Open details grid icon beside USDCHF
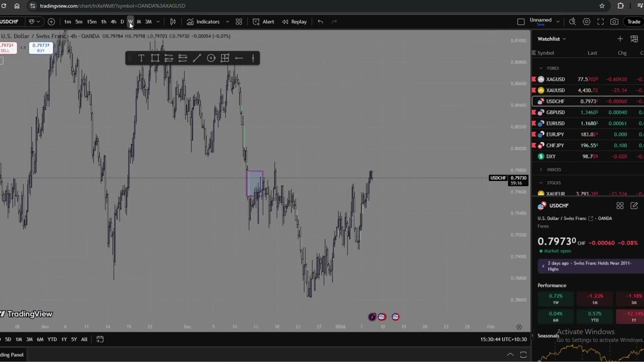This screenshot has height=362, width=644. pyautogui.click(x=620, y=206)
